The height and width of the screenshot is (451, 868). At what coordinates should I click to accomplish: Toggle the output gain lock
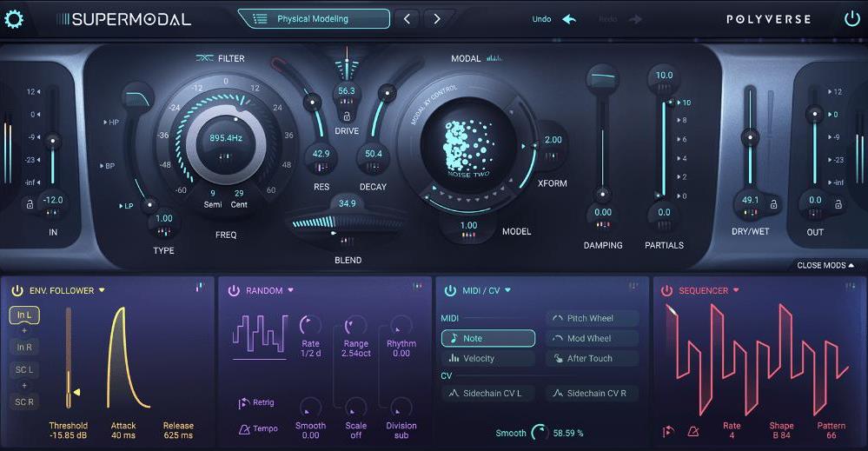[x=838, y=204]
